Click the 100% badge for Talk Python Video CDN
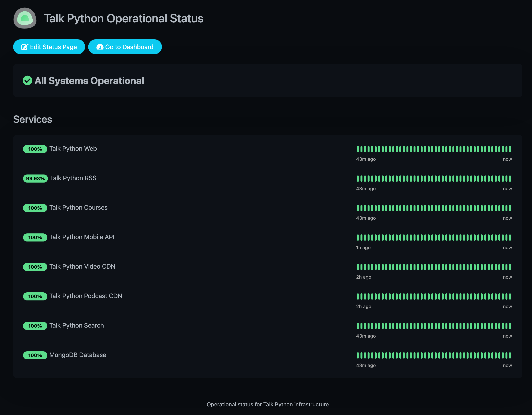The width and height of the screenshot is (532, 415). coord(35,267)
